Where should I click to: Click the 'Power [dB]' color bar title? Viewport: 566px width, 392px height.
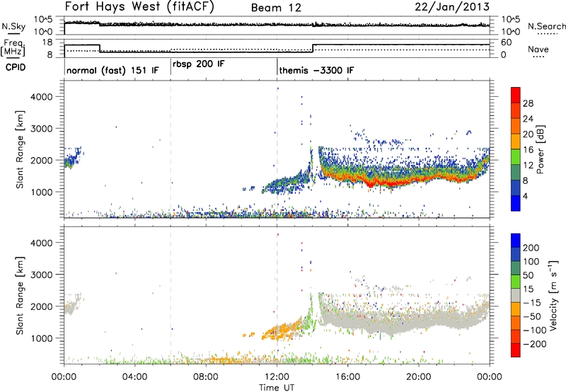(541, 149)
